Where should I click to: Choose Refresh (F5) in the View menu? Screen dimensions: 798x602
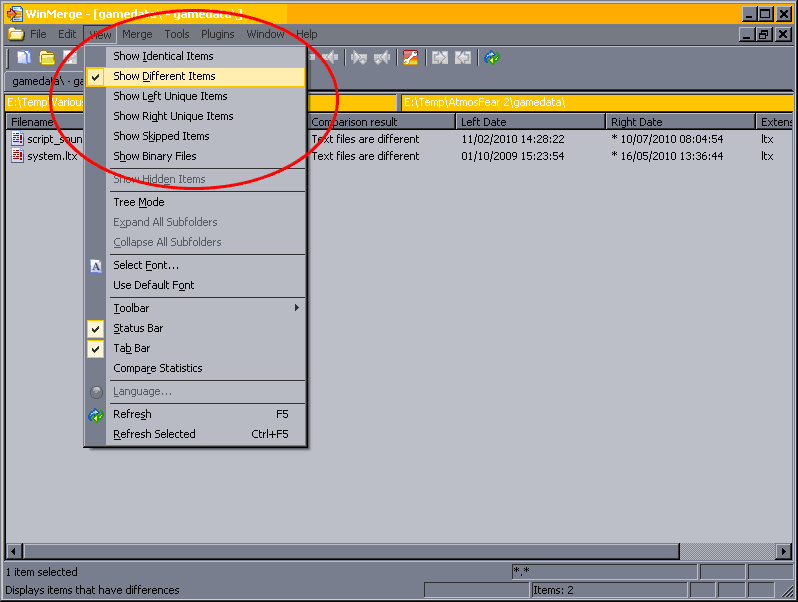(x=195, y=414)
